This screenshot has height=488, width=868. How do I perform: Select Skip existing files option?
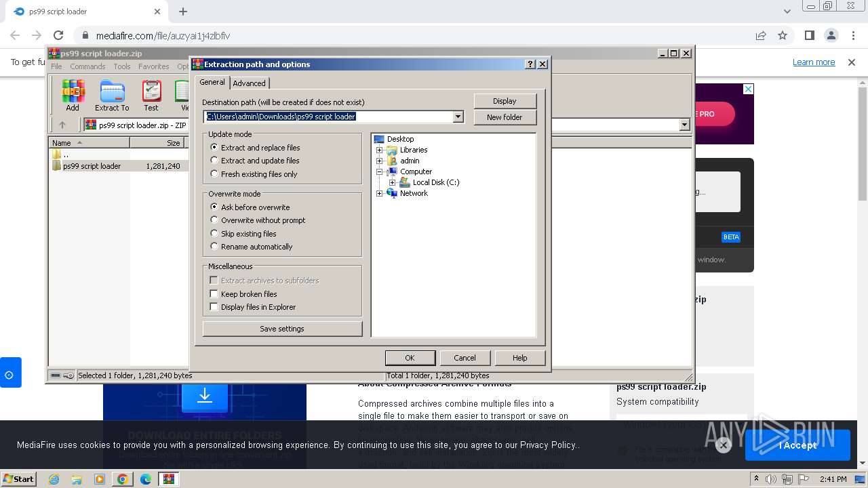click(x=214, y=234)
